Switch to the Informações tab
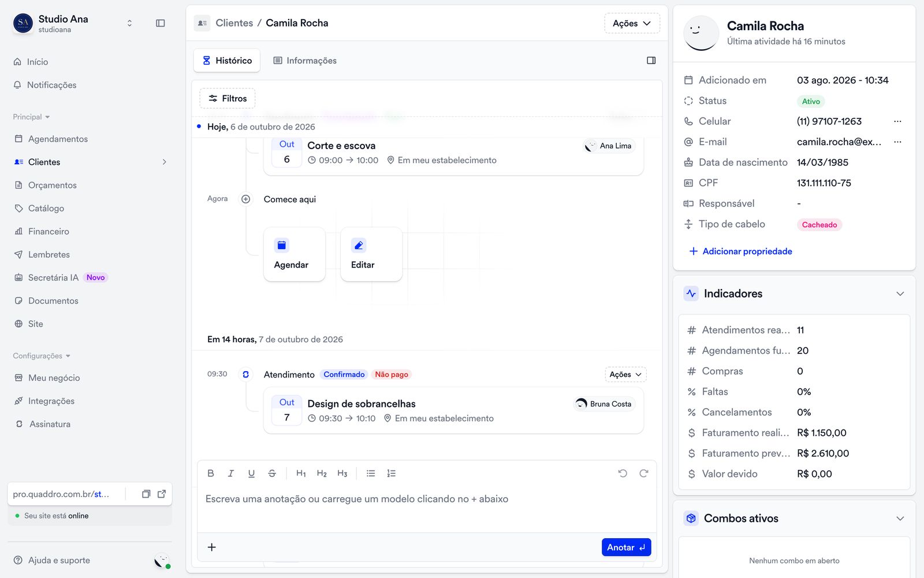The width and height of the screenshot is (924, 578). coord(305,61)
